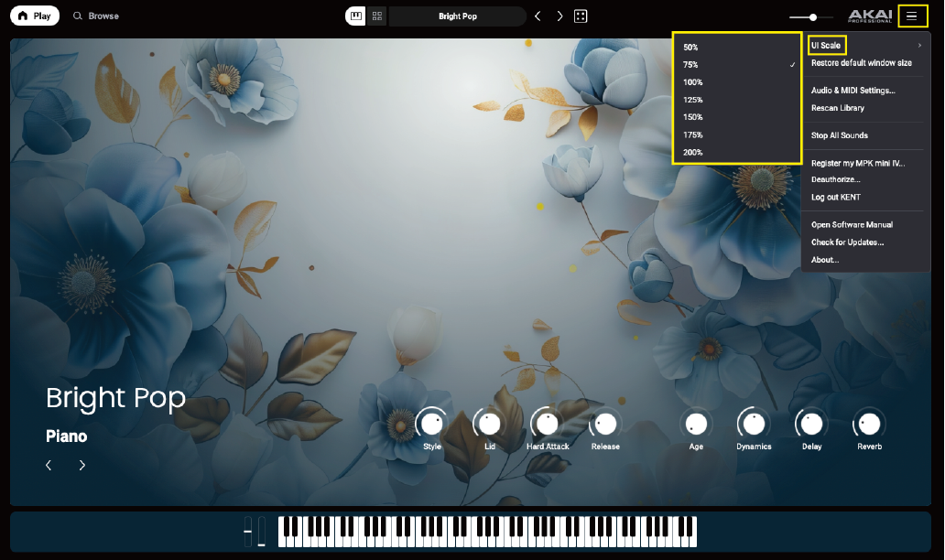The image size is (945, 560).
Task: Click right arrow under Piano category
Action: (x=82, y=466)
